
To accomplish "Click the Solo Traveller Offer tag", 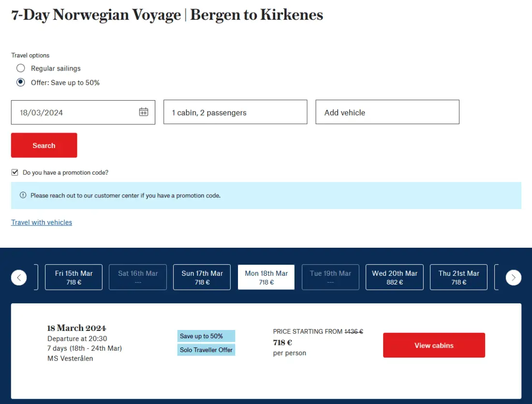I will click(x=206, y=350).
